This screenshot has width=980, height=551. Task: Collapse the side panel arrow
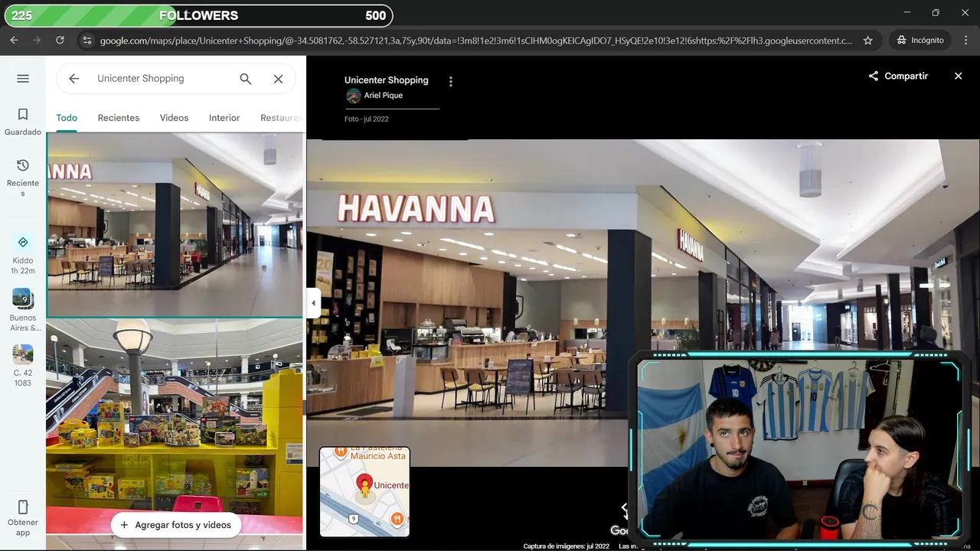[312, 303]
